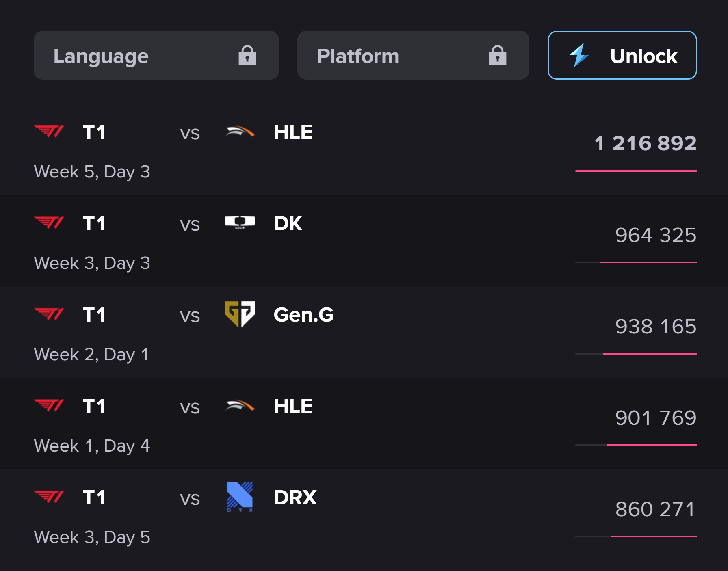
Task: Click the Unlock button
Action: (x=622, y=55)
